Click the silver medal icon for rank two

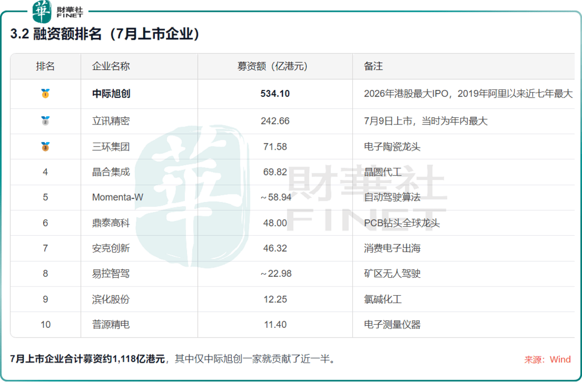(x=45, y=121)
